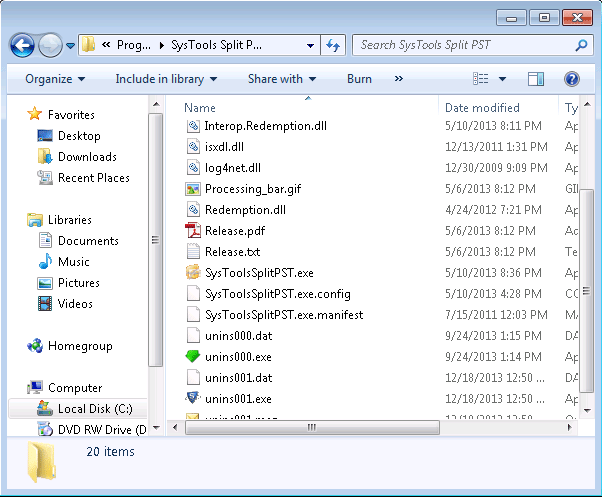The image size is (602, 497).
Task: Select the Release.pdf PDF icon
Action: (193, 231)
